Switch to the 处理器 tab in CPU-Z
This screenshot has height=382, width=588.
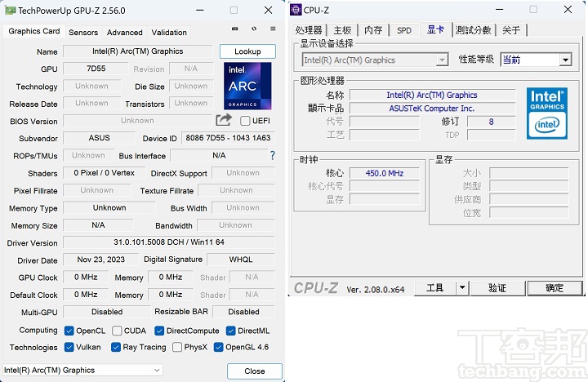point(309,30)
